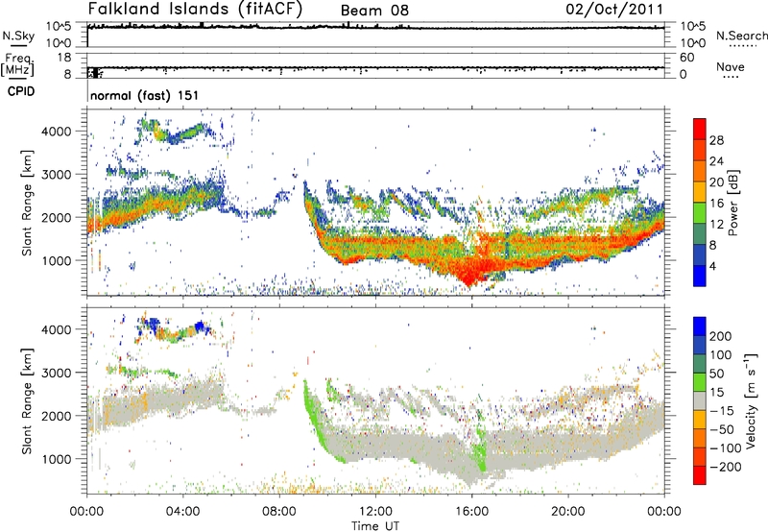Click the '1000' tick on the velocity panel
Image resolution: width=768 pixels, height=532 pixels.
pos(57,459)
